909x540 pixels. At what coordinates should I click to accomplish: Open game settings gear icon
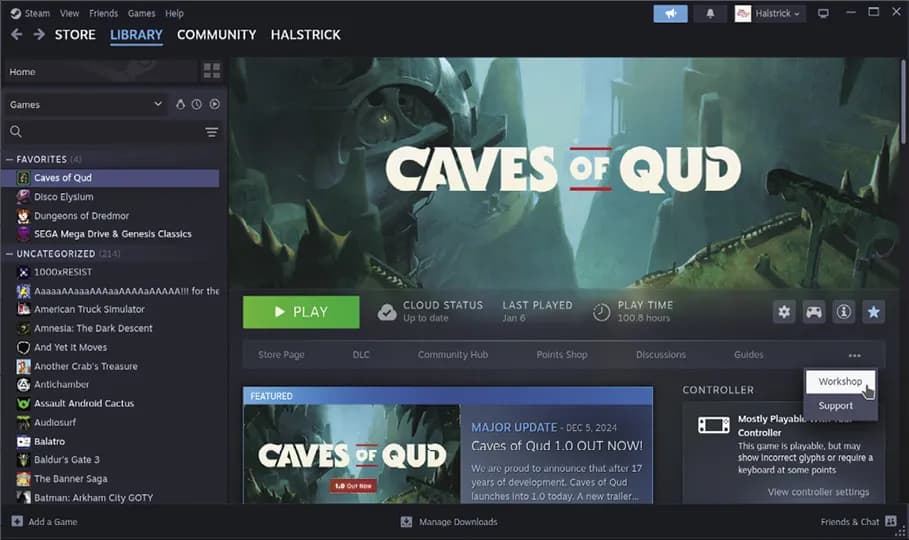(784, 312)
